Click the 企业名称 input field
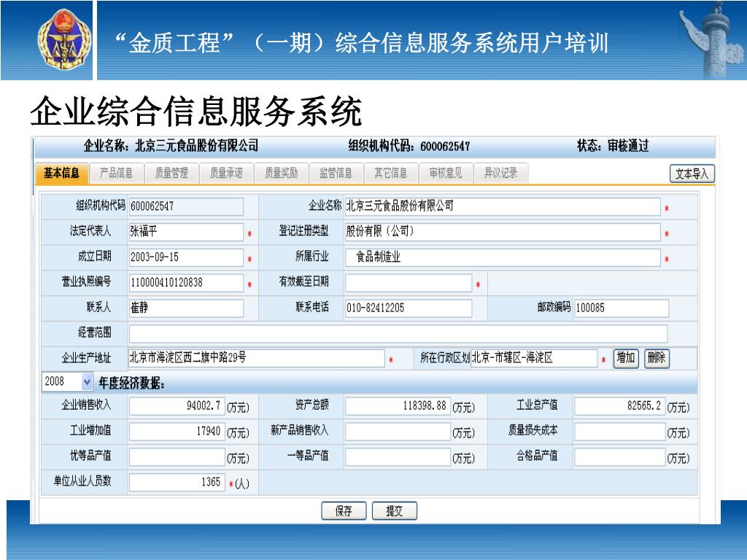The image size is (747, 560). (503, 206)
